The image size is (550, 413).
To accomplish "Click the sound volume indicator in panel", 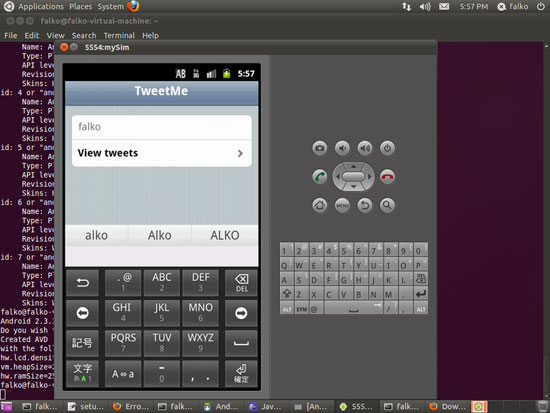I will click(425, 6).
